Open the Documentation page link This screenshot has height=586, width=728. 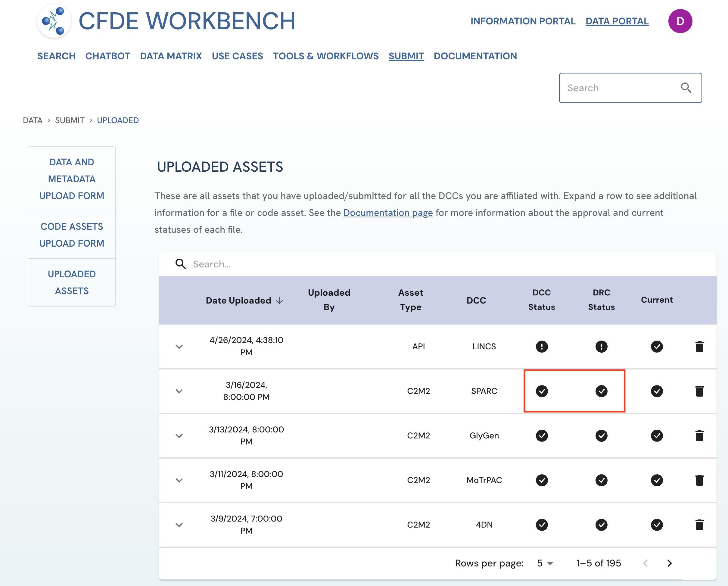(388, 213)
